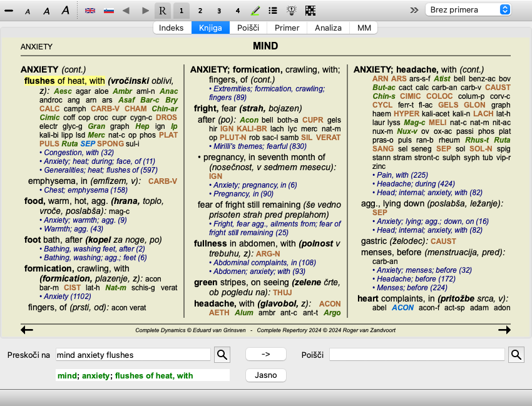
Task: Click the green highlighter pen icon
Action: (x=255, y=11)
